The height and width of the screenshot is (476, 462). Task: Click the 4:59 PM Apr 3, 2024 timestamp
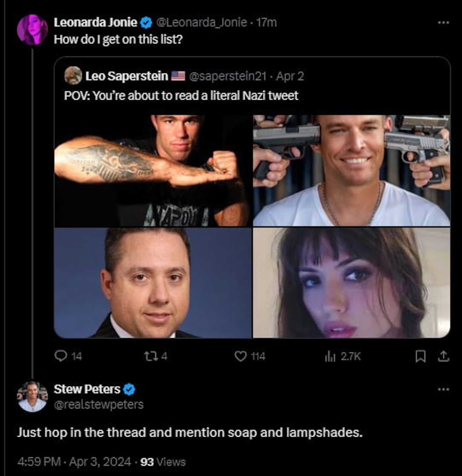click(74, 461)
